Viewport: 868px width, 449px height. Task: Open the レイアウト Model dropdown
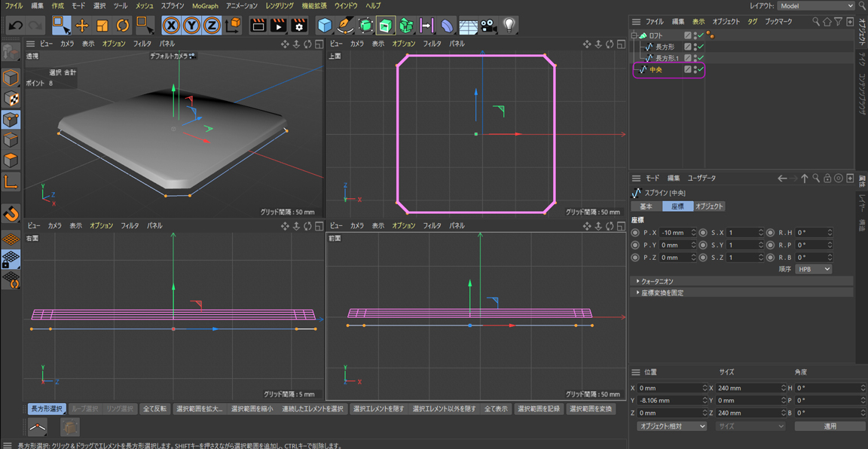(816, 6)
